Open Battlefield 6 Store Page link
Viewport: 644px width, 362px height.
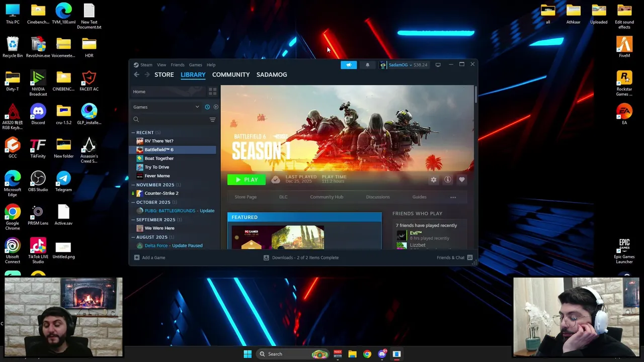coord(246,197)
